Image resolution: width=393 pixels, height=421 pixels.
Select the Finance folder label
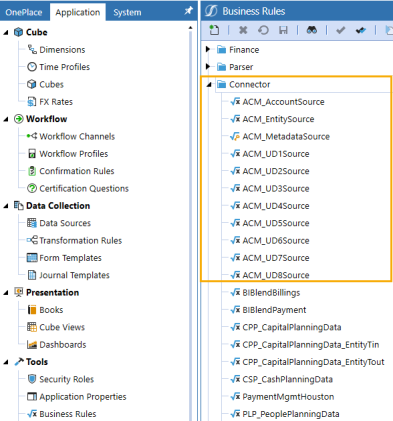point(244,50)
